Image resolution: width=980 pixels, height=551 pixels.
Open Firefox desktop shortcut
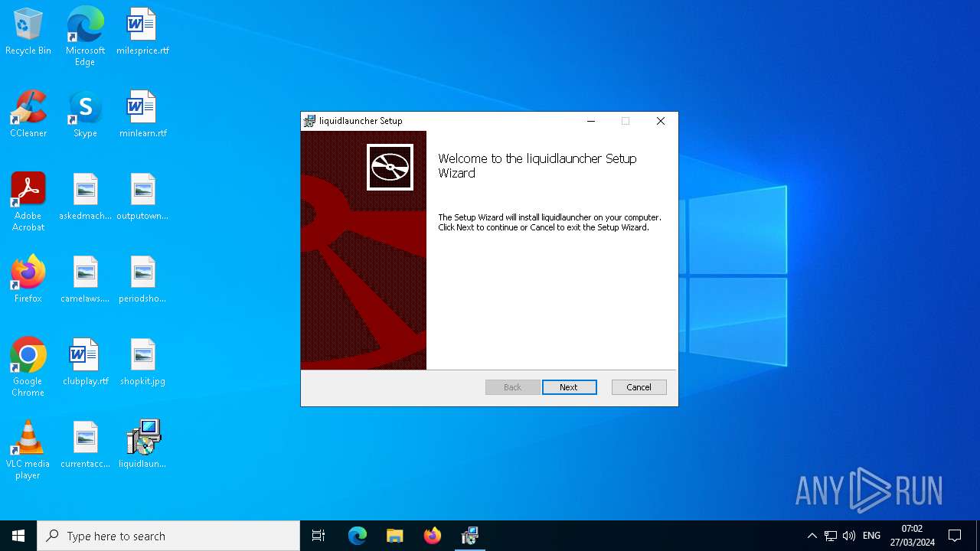tap(28, 280)
